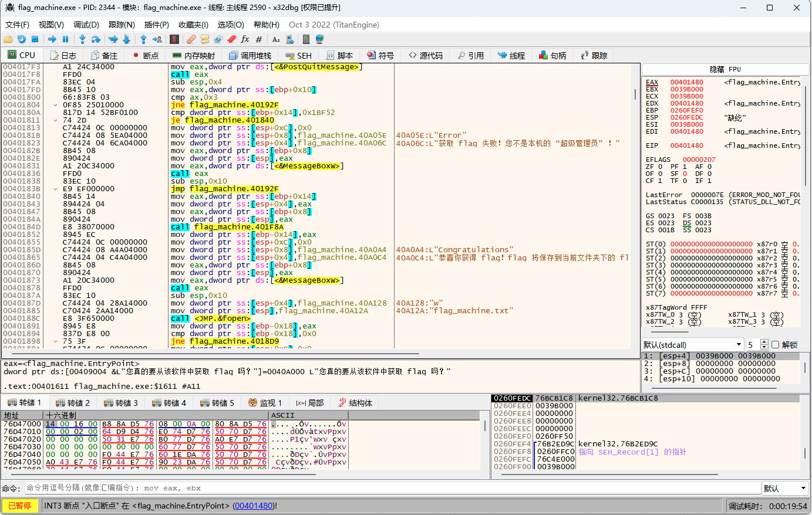Open the calculator icon in toolbar
Screen dimensions: 812x515
[x=306, y=39]
